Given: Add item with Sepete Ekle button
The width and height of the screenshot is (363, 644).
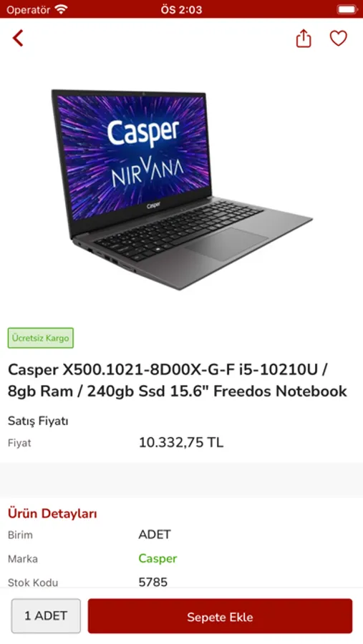Looking at the screenshot, I should (x=220, y=616).
